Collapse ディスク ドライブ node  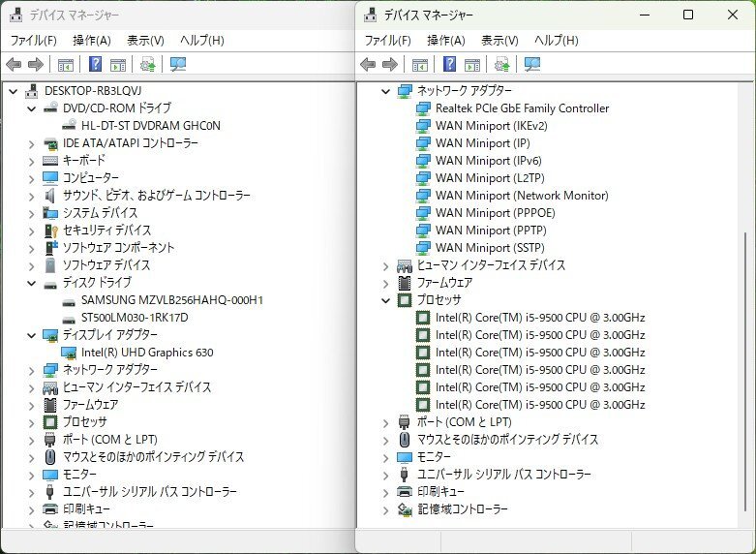click(31, 283)
